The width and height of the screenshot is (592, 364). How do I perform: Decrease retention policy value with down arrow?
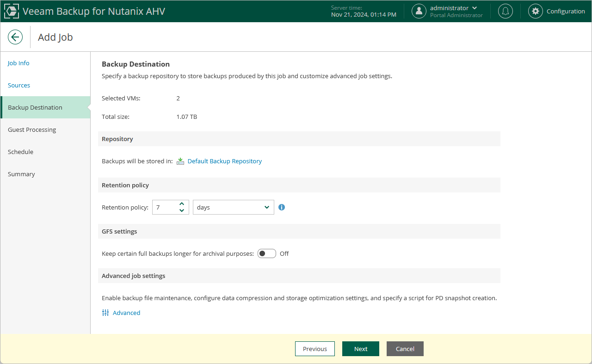(182, 210)
